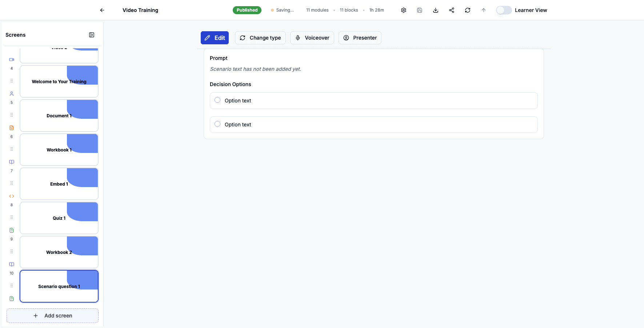Click the share icon in top bar
The image size is (644, 328).
pos(451,10)
